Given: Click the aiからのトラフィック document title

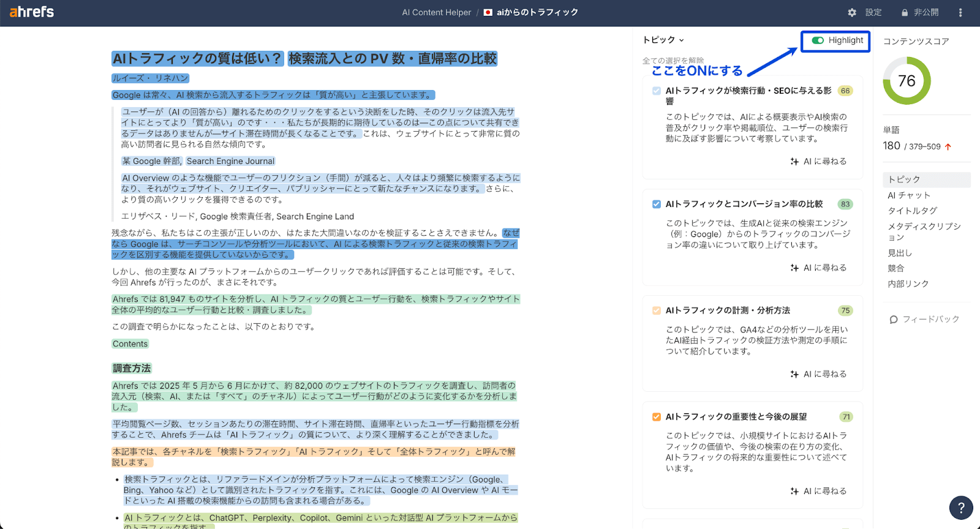Looking at the screenshot, I should coord(537,12).
